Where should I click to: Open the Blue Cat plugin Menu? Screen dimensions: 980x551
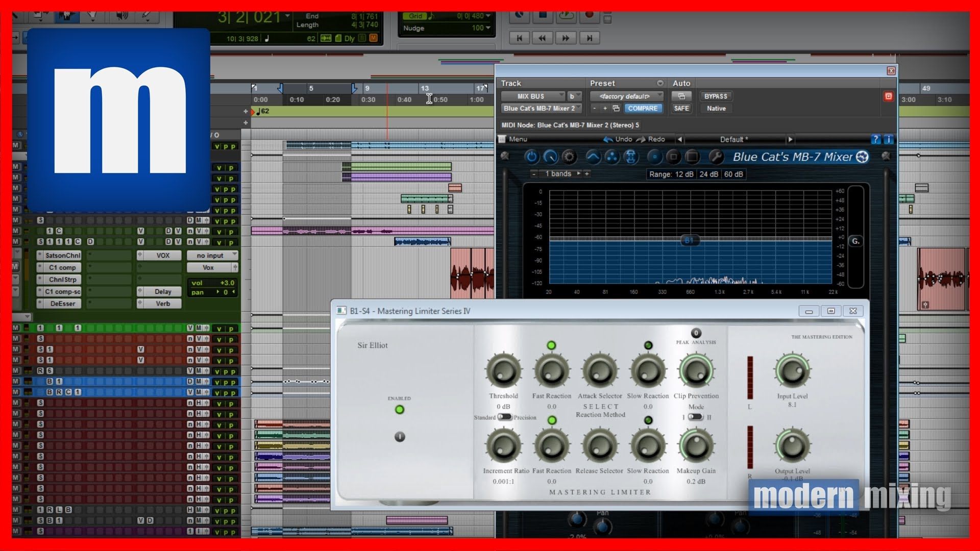pyautogui.click(x=518, y=139)
